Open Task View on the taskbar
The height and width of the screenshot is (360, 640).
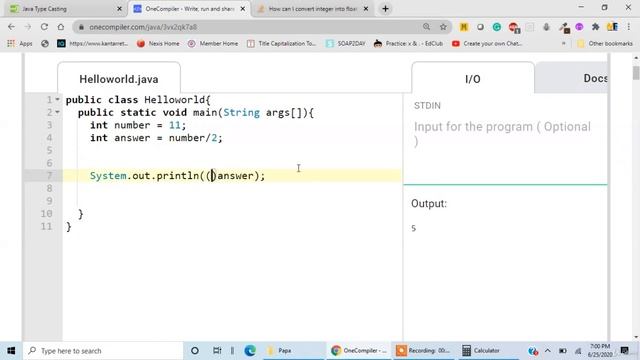[217, 351]
